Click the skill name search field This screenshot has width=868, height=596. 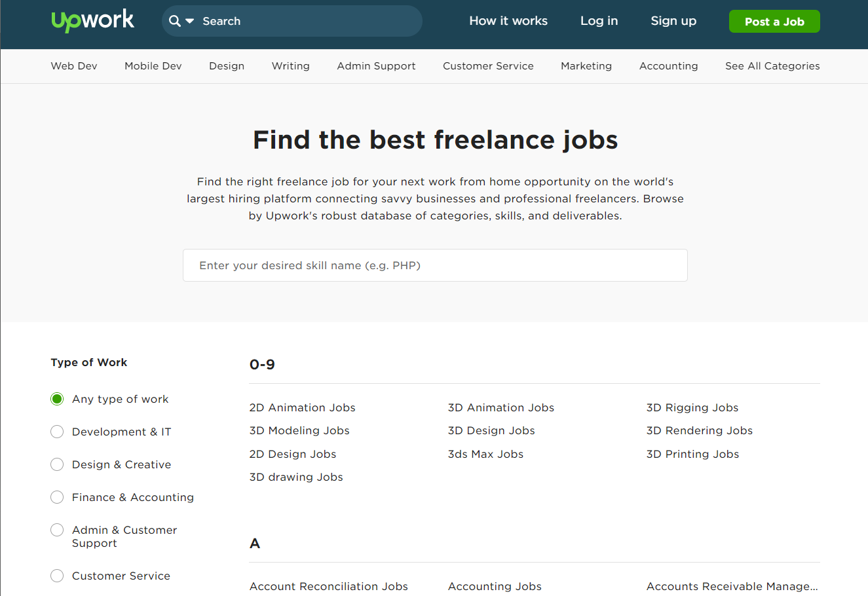[434, 265]
